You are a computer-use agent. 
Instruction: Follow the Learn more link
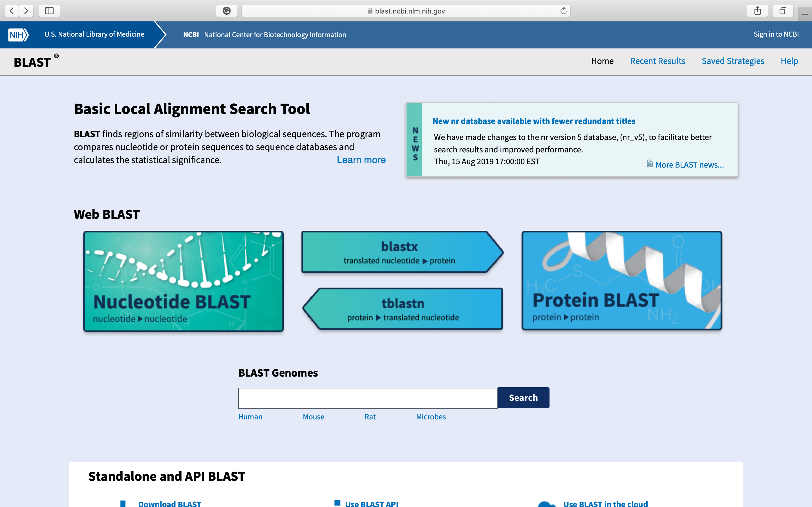pos(361,160)
